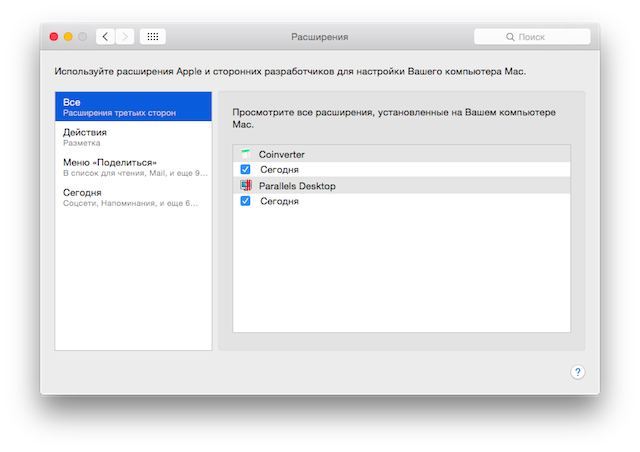The image size is (640, 452).
Task: Open help with the question mark button
Action: (x=578, y=372)
